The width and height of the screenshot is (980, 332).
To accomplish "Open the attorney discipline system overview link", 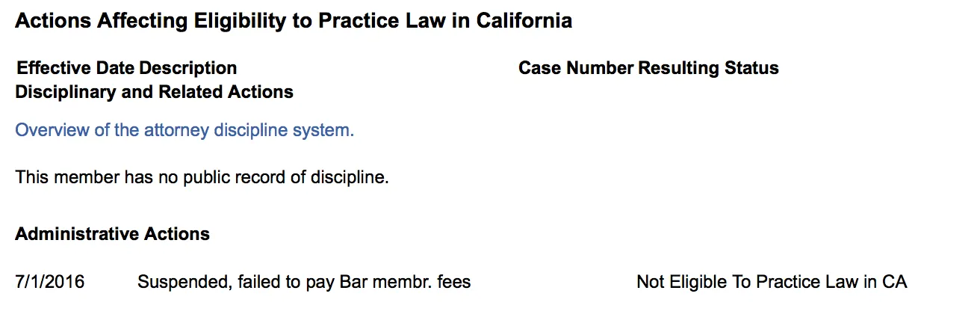I will point(184,130).
